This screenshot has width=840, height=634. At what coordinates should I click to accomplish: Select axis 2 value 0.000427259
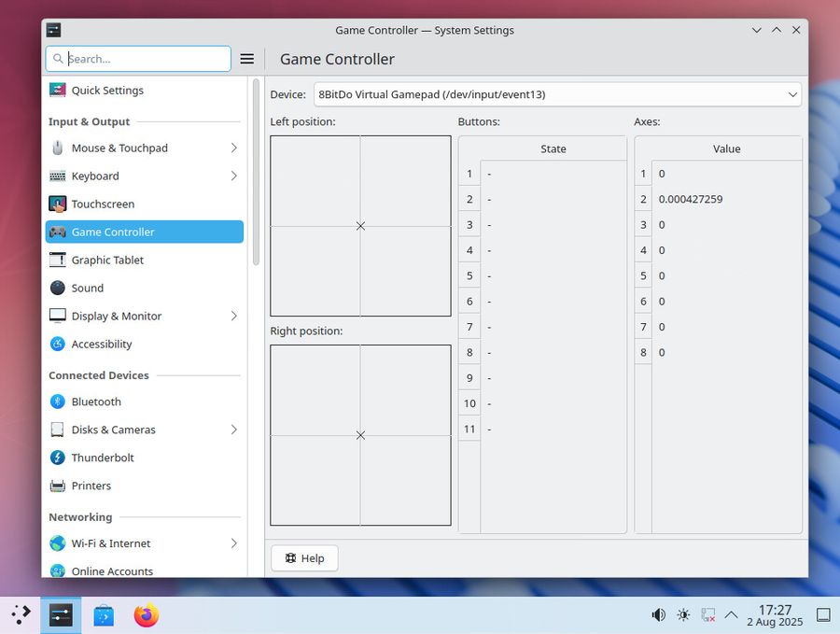point(726,200)
